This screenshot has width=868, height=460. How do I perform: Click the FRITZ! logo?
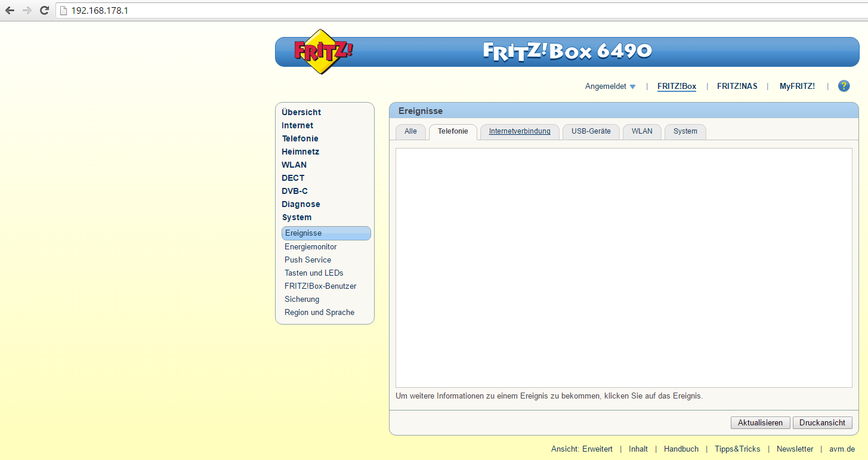coord(323,51)
